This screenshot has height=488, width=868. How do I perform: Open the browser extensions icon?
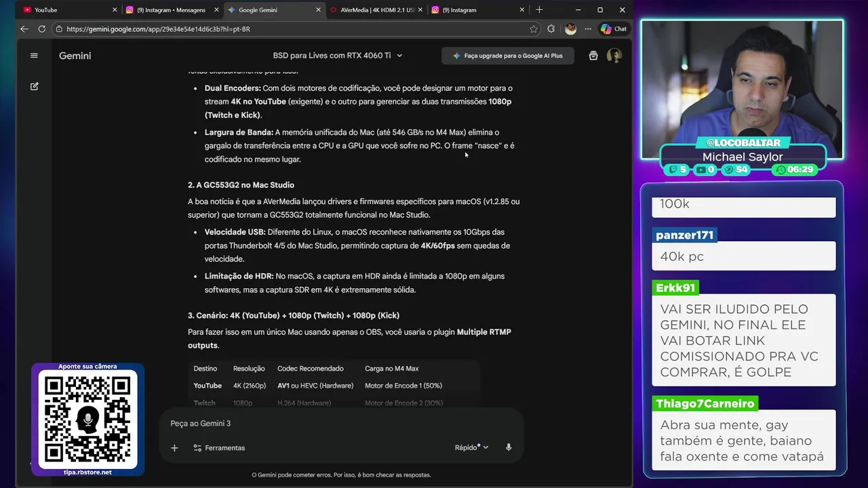[x=551, y=29]
